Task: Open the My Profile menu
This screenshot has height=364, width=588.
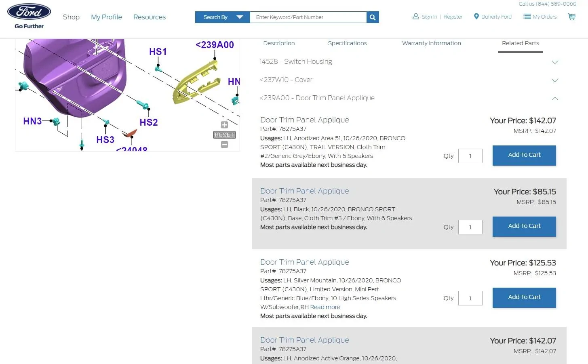Action: coord(106,17)
